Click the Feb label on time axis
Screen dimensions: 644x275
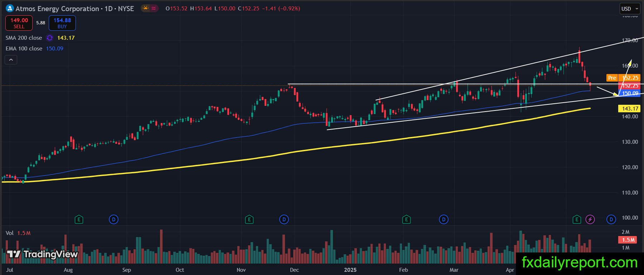click(403, 270)
